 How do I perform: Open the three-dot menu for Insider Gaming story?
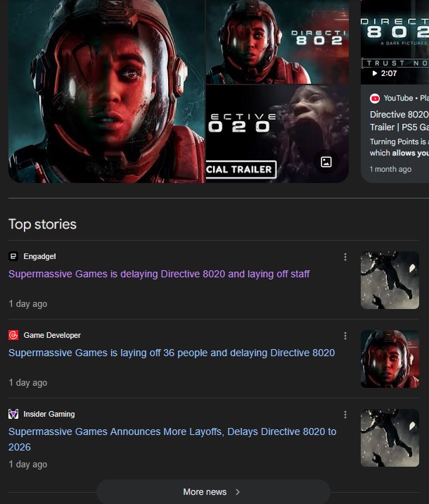click(345, 415)
